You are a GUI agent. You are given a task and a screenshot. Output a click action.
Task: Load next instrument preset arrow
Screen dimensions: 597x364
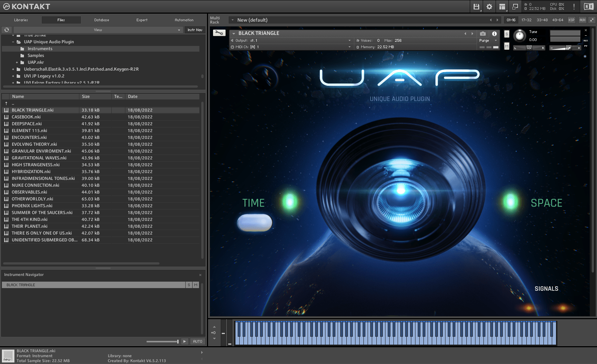point(472,33)
